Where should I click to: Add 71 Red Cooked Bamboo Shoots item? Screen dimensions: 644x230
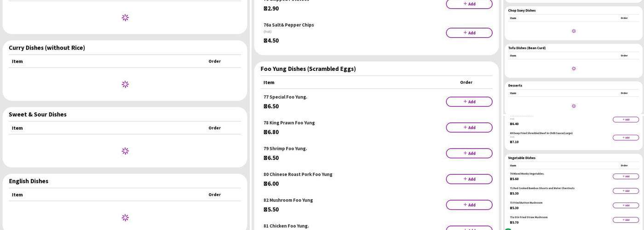tap(626, 191)
